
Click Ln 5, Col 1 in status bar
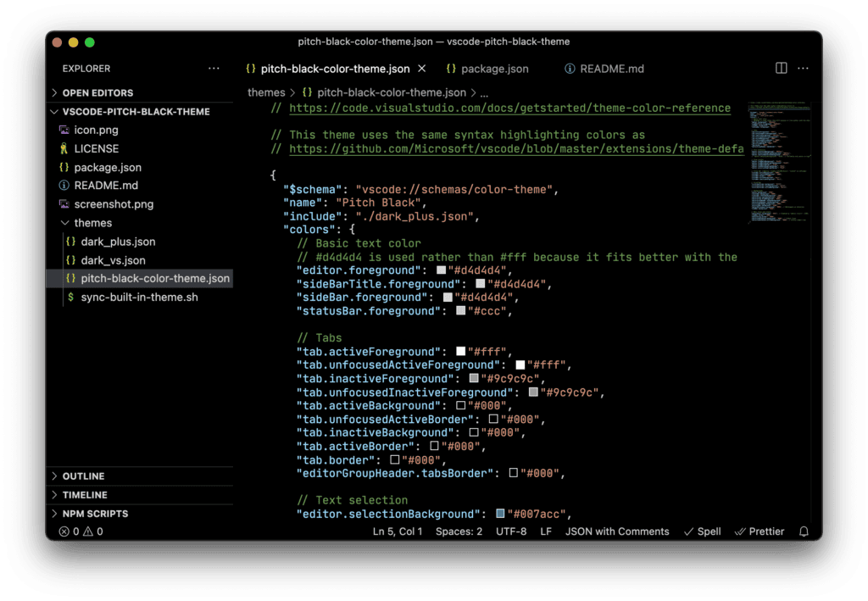tap(398, 531)
